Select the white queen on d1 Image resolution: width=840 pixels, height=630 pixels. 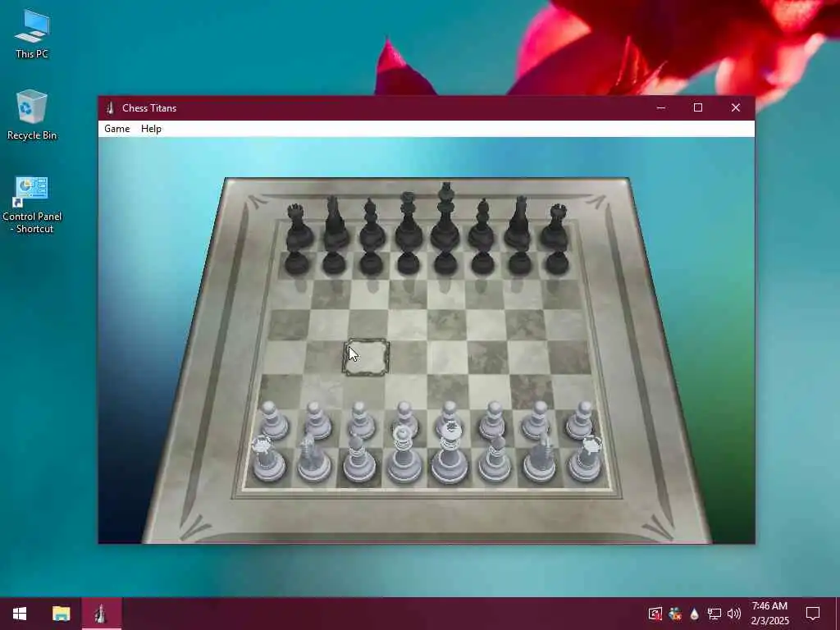(404, 454)
